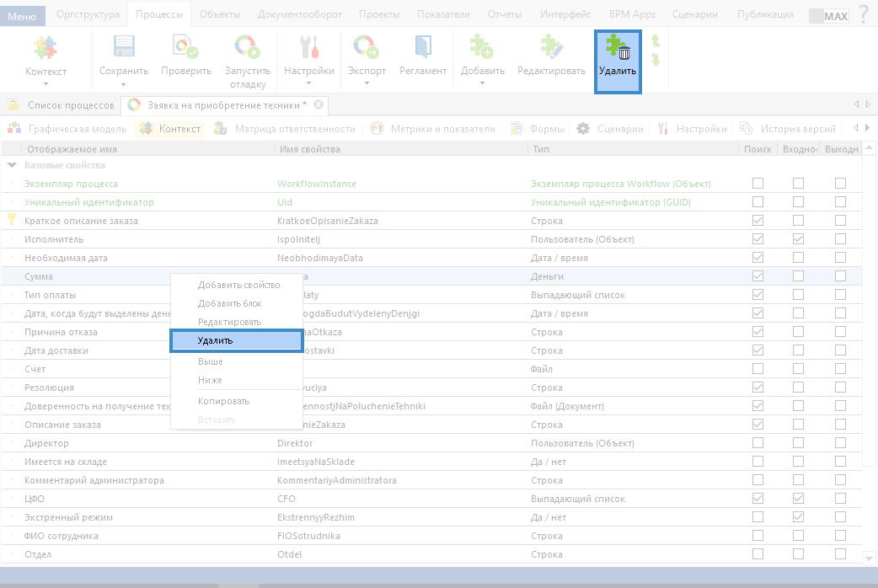This screenshot has height=588, width=878.
Task: Click the Save (Сохранить) disk icon
Action: 124,48
